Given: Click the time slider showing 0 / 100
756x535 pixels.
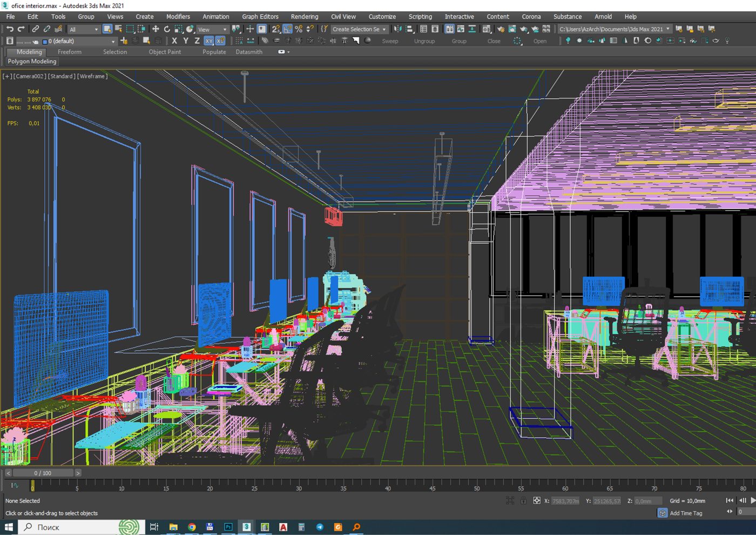Looking at the screenshot, I should tap(43, 473).
